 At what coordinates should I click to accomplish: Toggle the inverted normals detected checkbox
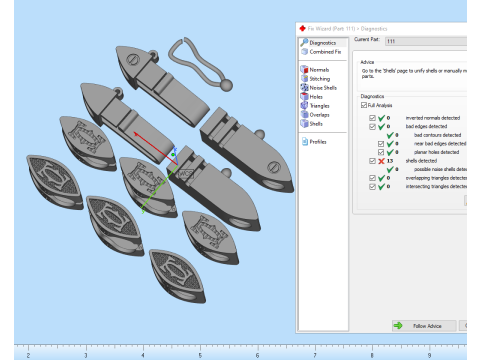pos(372,118)
